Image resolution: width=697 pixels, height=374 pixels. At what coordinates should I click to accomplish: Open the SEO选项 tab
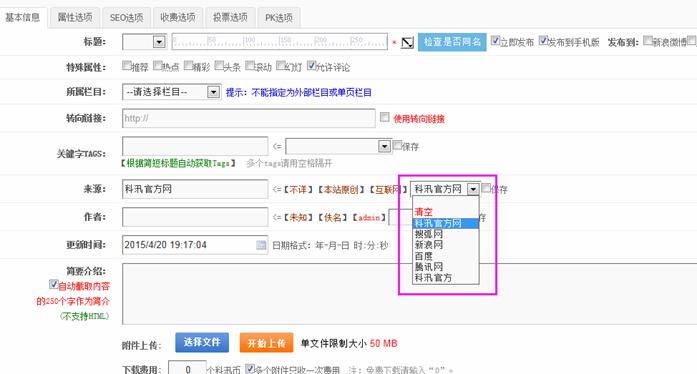[x=126, y=17]
